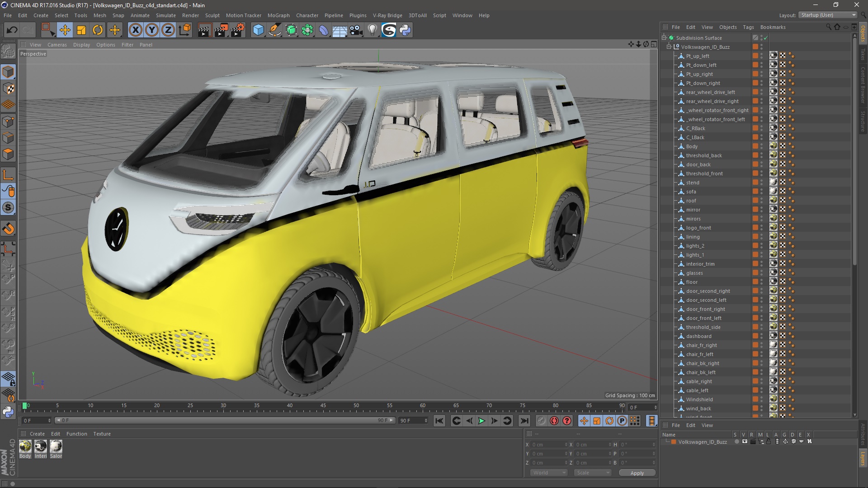Select the Body material thumbnail
The height and width of the screenshot is (488, 868).
pyautogui.click(x=25, y=447)
